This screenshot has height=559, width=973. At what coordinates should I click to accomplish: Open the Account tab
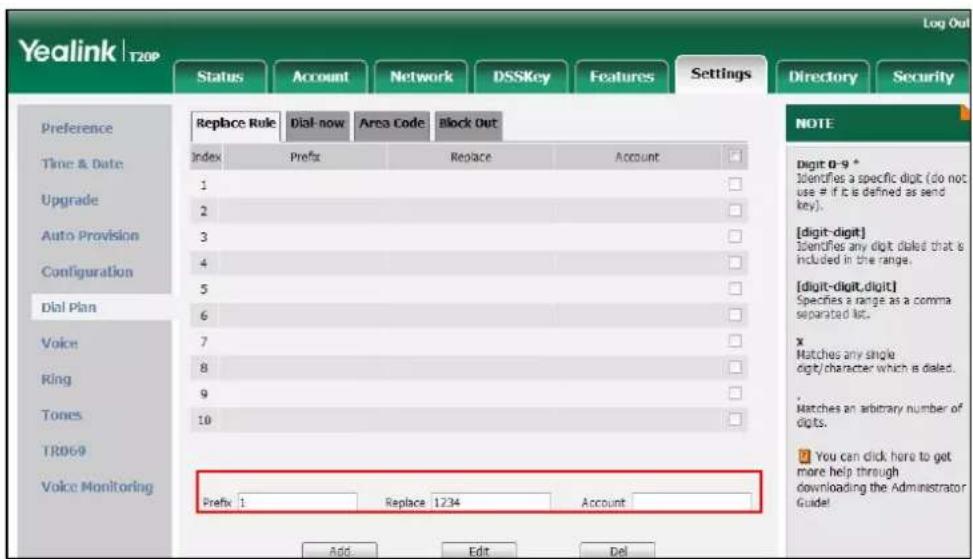click(320, 77)
